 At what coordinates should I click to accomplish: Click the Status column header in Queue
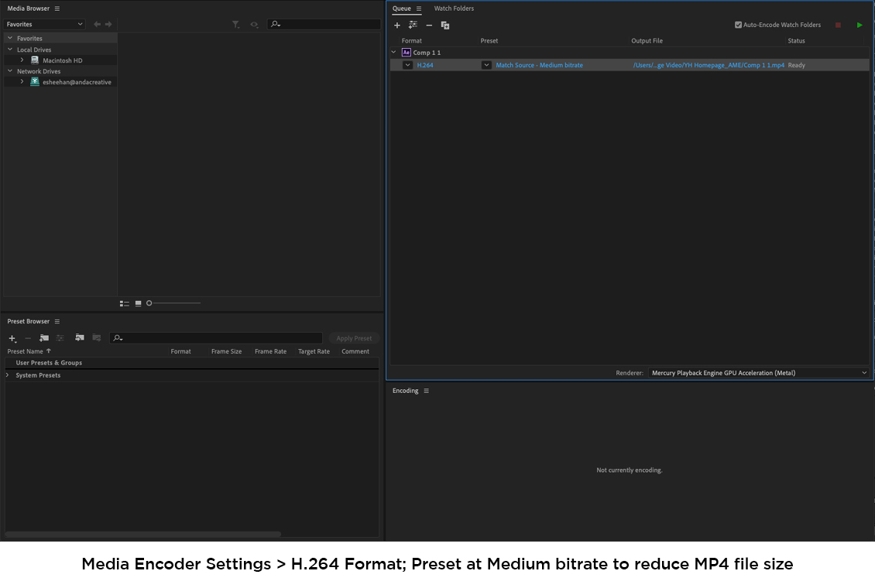(x=796, y=41)
